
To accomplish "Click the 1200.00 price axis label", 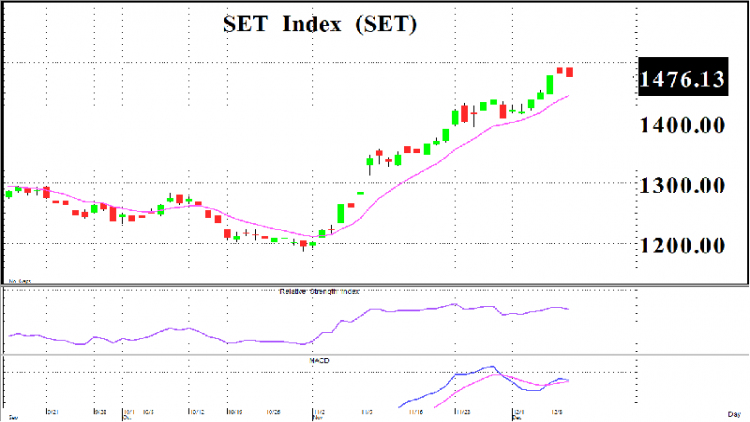I will pyautogui.click(x=682, y=245).
